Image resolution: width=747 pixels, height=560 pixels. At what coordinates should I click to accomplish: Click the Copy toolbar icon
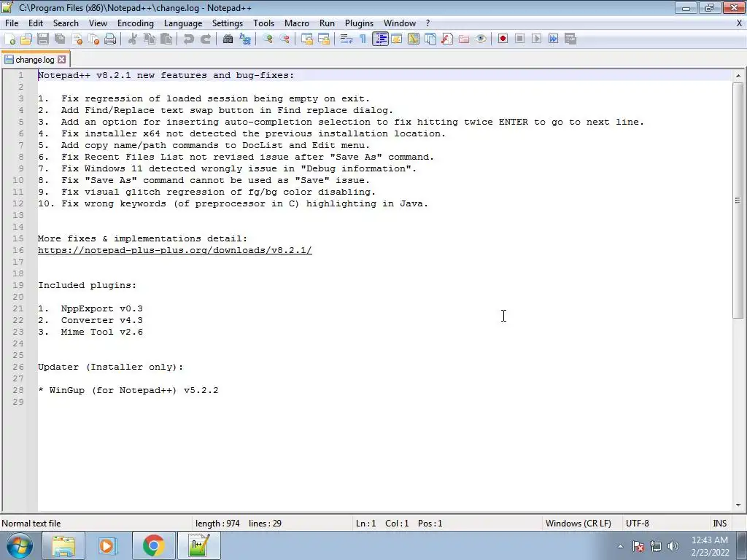point(150,39)
